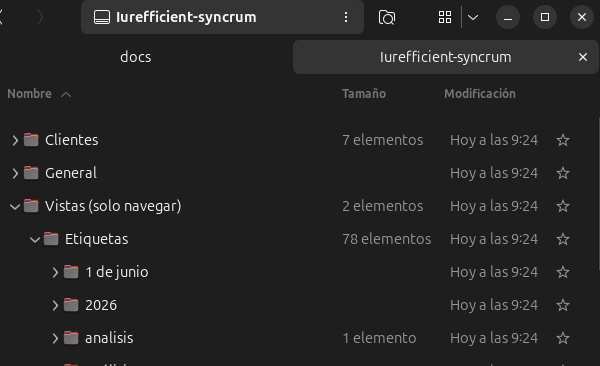This screenshot has height=366, width=600.
Task: Select the Vistas (solo navegar) folder icon
Action: pyautogui.click(x=31, y=206)
